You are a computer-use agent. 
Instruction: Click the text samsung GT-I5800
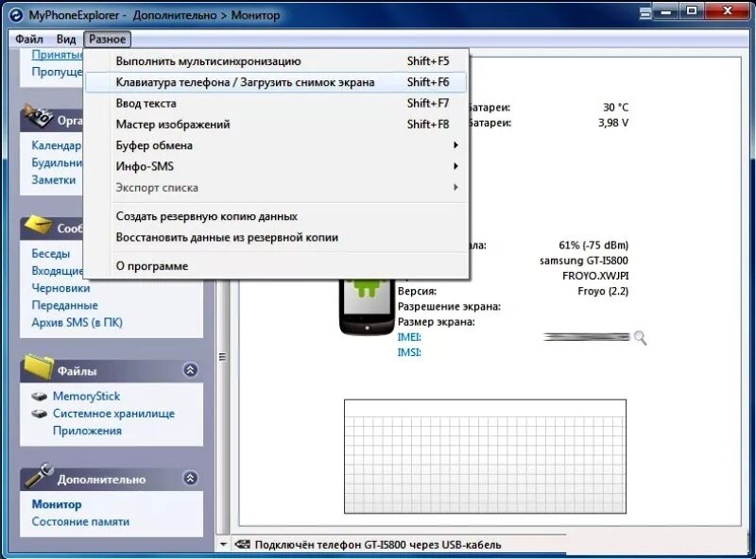(584, 261)
